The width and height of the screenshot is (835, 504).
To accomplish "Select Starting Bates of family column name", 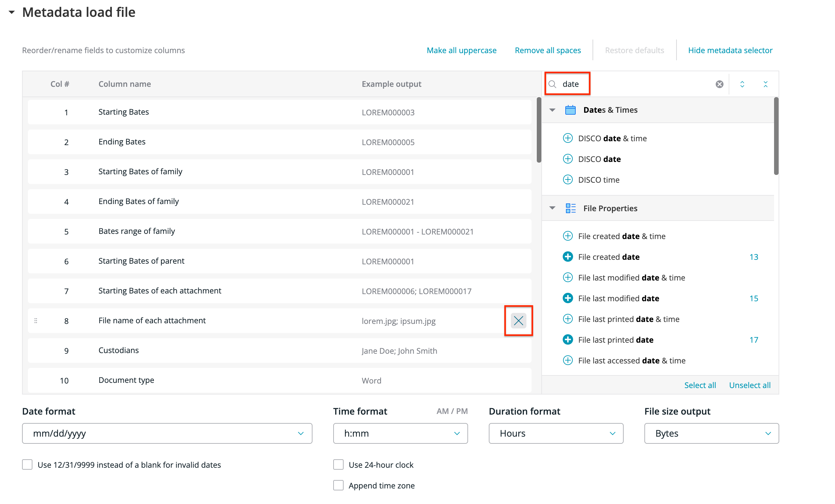I will point(140,171).
